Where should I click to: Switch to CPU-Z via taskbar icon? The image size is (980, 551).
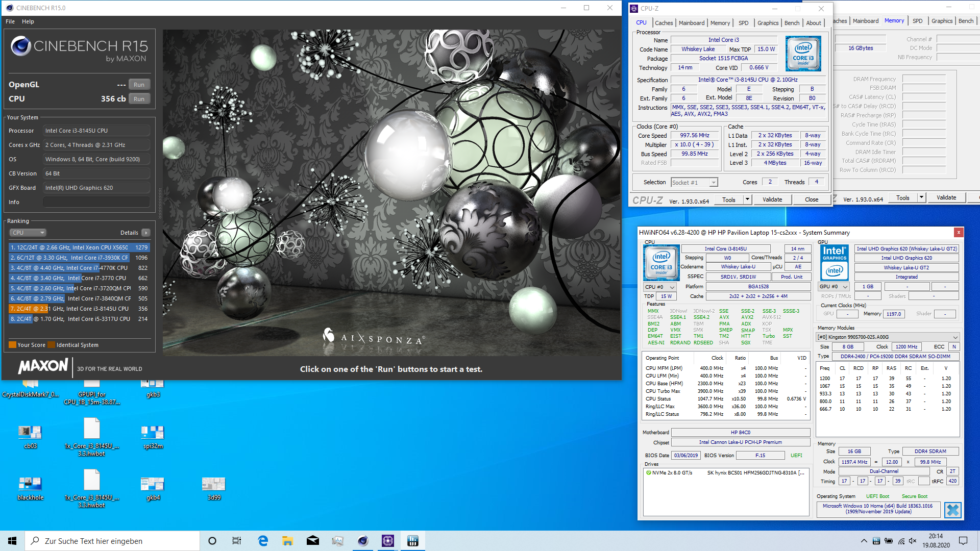coord(388,541)
